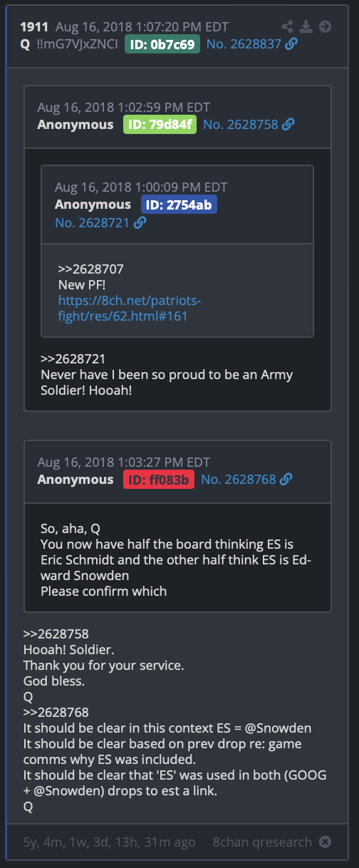Click the share icon in post header
Screen dimensions: 359x868
[287, 27]
